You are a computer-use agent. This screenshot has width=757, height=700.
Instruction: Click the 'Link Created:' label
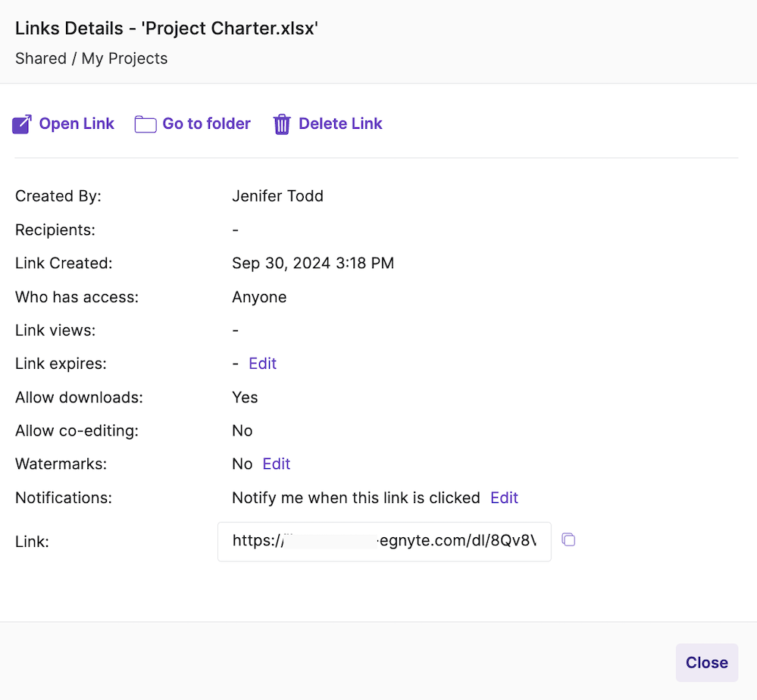click(x=64, y=263)
